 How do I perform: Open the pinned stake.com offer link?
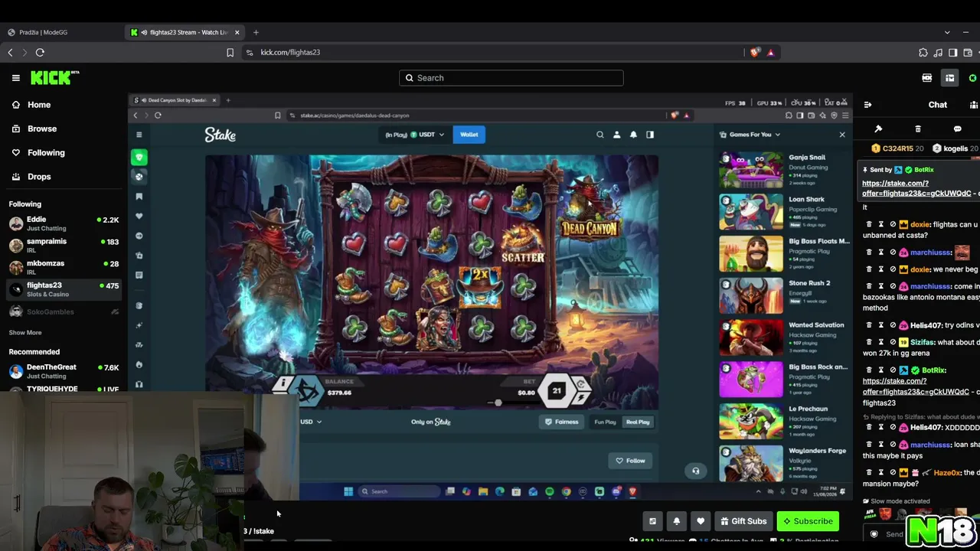click(x=916, y=188)
